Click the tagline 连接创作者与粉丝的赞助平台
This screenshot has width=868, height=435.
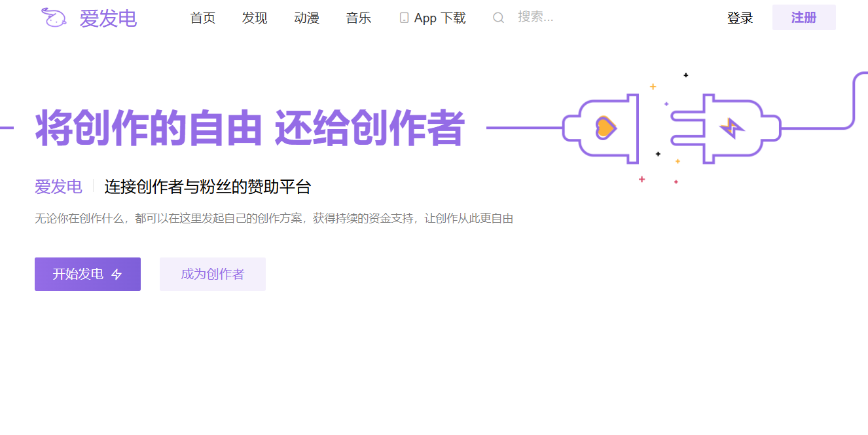tap(208, 187)
